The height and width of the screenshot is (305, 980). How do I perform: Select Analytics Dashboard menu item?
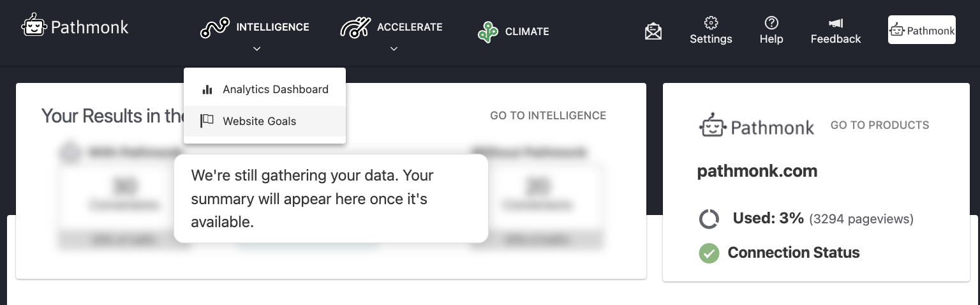(x=275, y=89)
